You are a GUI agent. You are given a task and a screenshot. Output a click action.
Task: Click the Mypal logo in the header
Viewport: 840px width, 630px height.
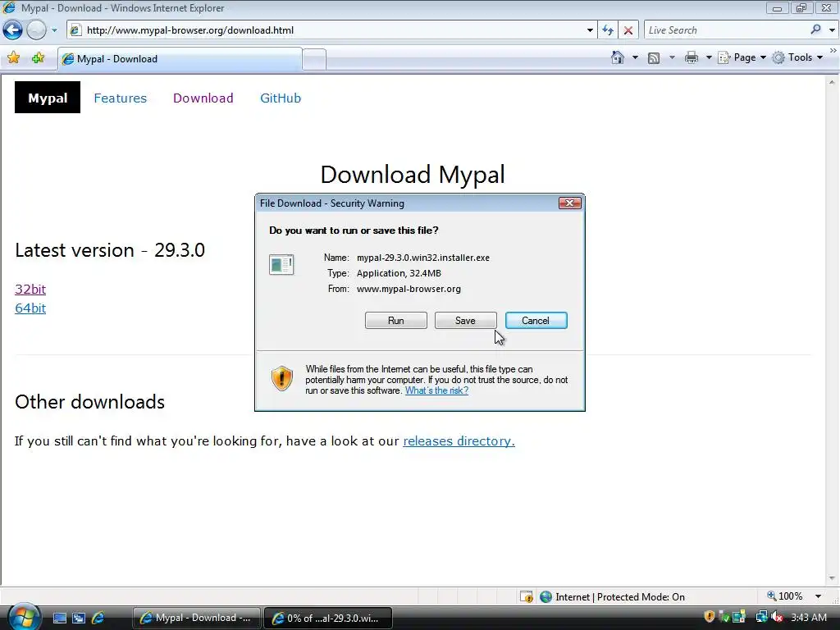click(x=47, y=98)
